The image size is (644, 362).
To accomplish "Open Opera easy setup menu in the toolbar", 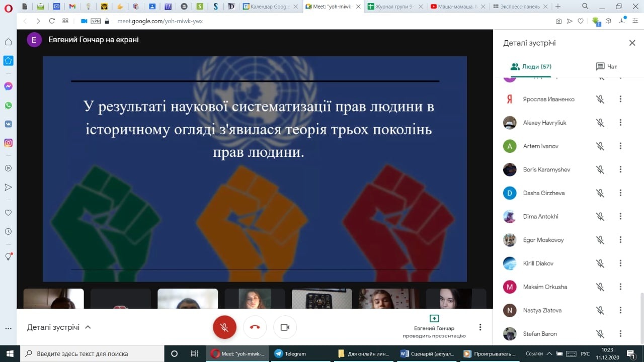I will pyautogui.click(x=635, y=21).
